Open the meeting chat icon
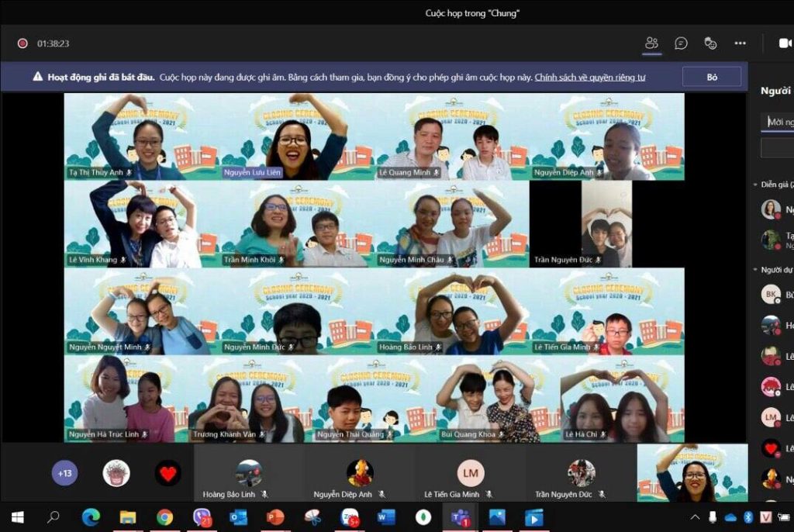Image resolution: width=794 pixels, height=532 pixels. [681, 43]
